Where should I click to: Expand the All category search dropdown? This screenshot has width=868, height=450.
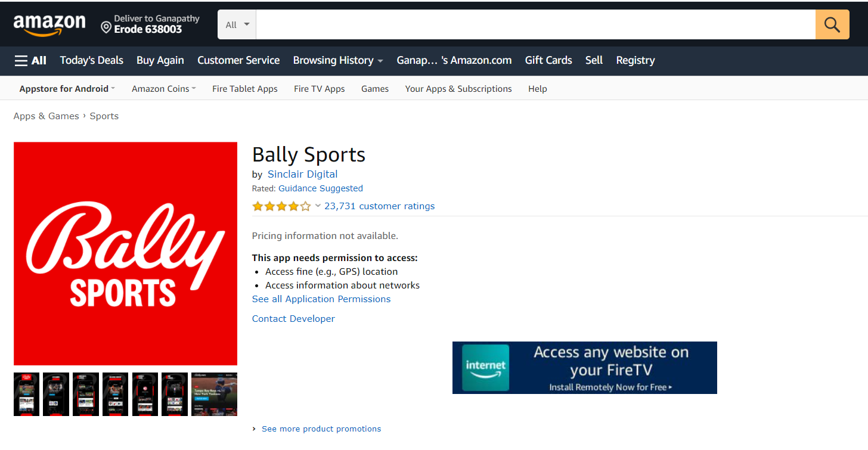tap(236, 24)
